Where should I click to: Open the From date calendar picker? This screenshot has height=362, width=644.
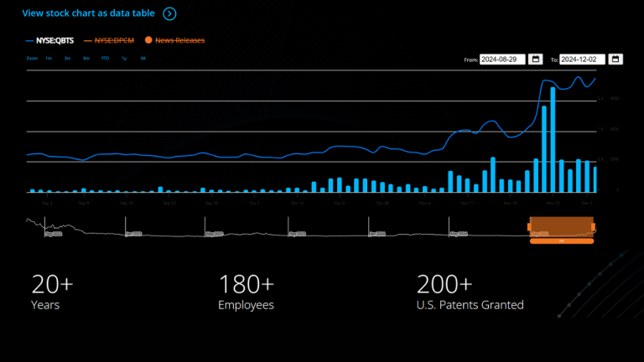point(536,59)
